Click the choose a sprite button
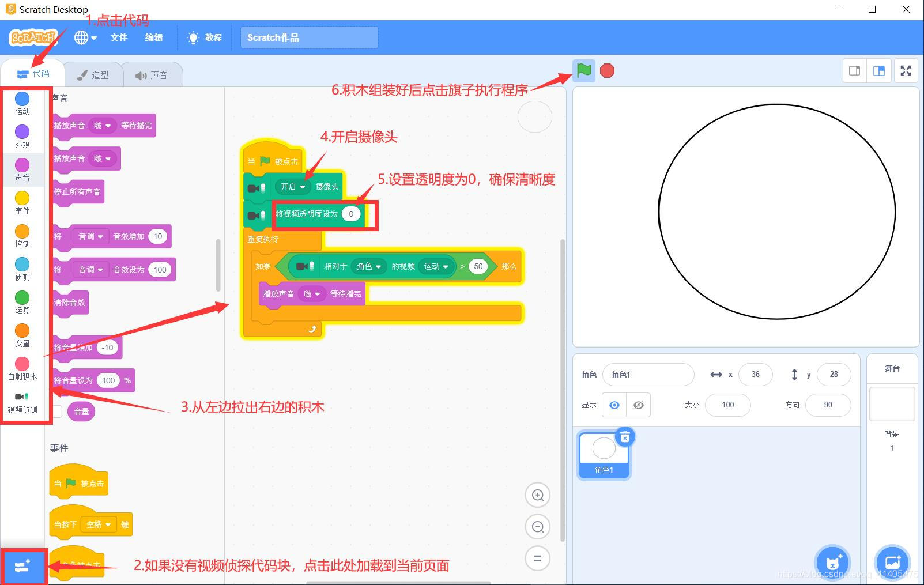924x585 pixels. pyautogui.click(x=832, y=563)
